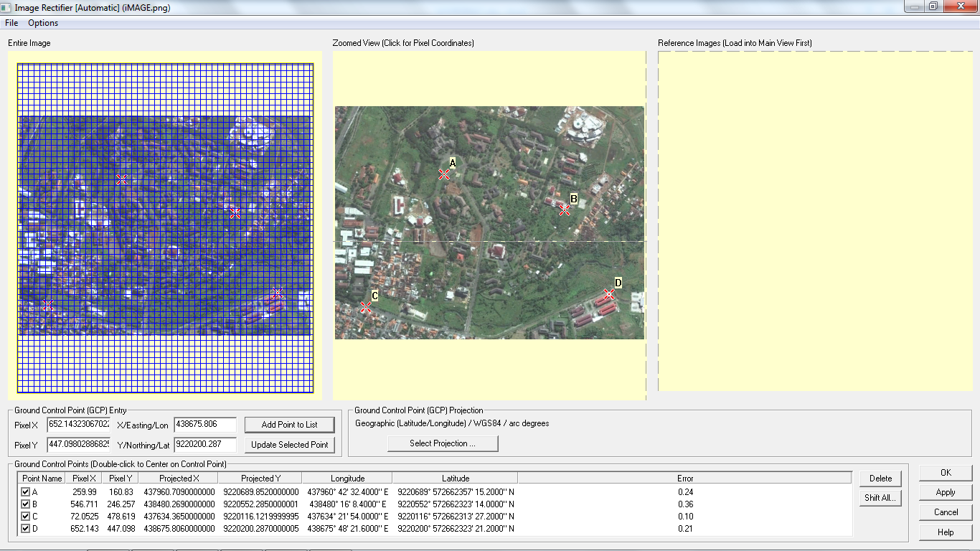This screenshot has height=551, width=980.
Task: Delete the selected control point
Action: (x=880, y=478)
